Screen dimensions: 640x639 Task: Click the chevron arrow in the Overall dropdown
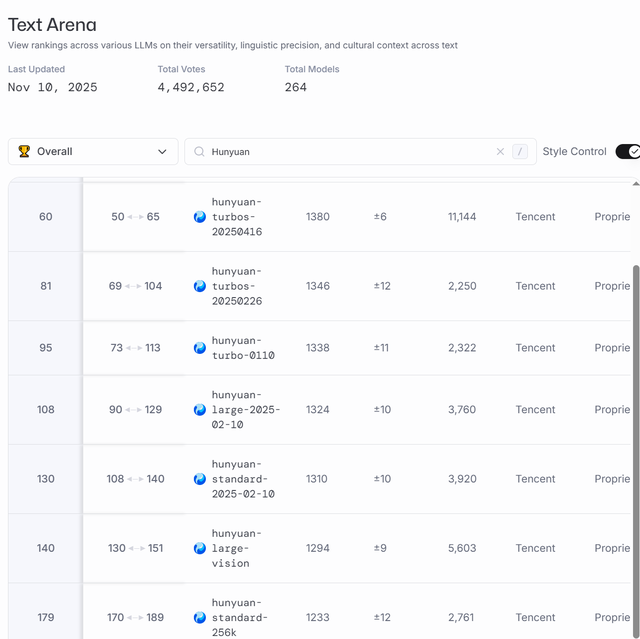162,152
